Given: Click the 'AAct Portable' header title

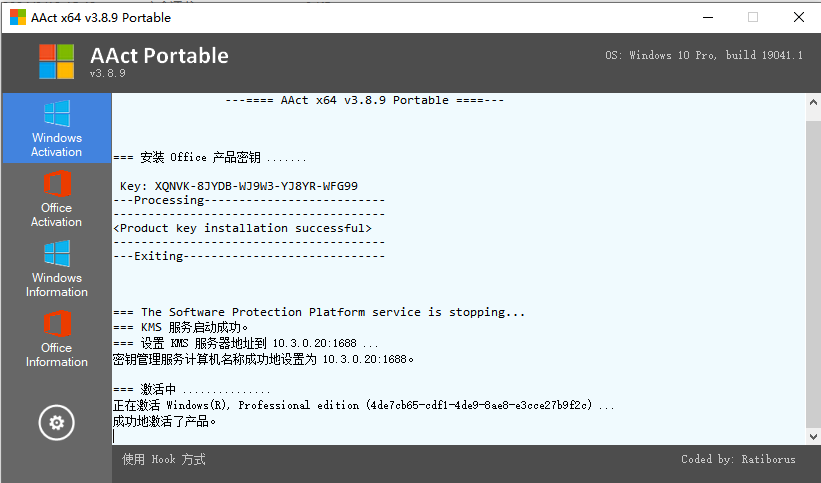Looking at the screenshot, I should pyautogui.click(x=159, y=56).
